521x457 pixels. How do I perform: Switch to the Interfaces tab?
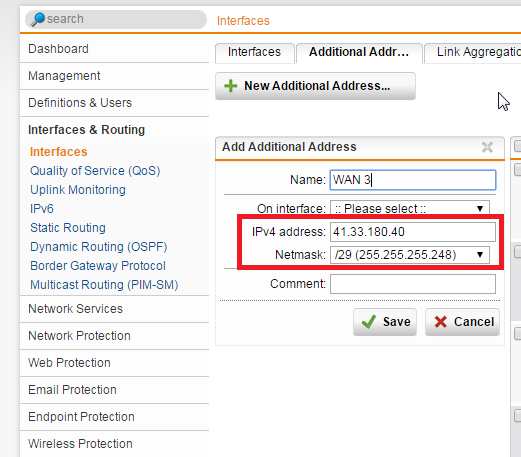[255, 53]
